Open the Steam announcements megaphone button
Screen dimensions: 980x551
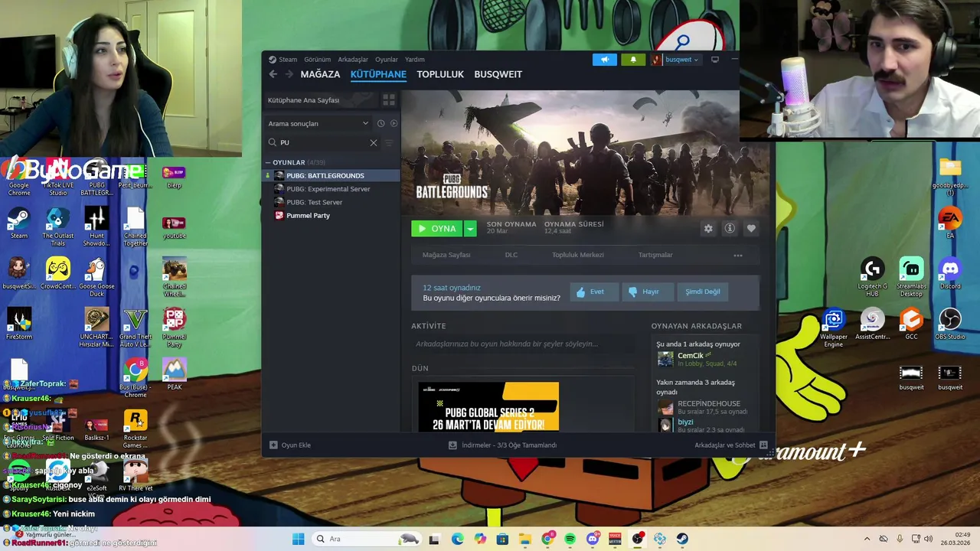tap(604, 59)
